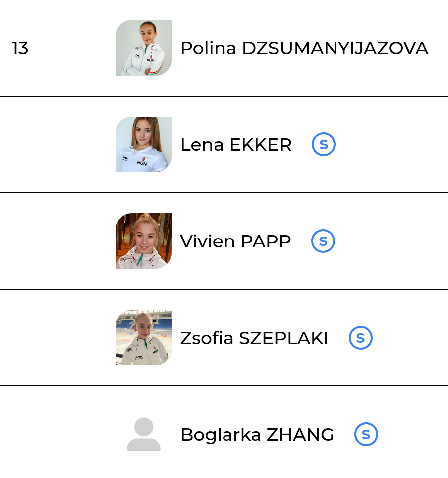Click the S badge beside Vivien PAPP
The width and height of the screenshot is (448, 478).
[x=323, y=241]
